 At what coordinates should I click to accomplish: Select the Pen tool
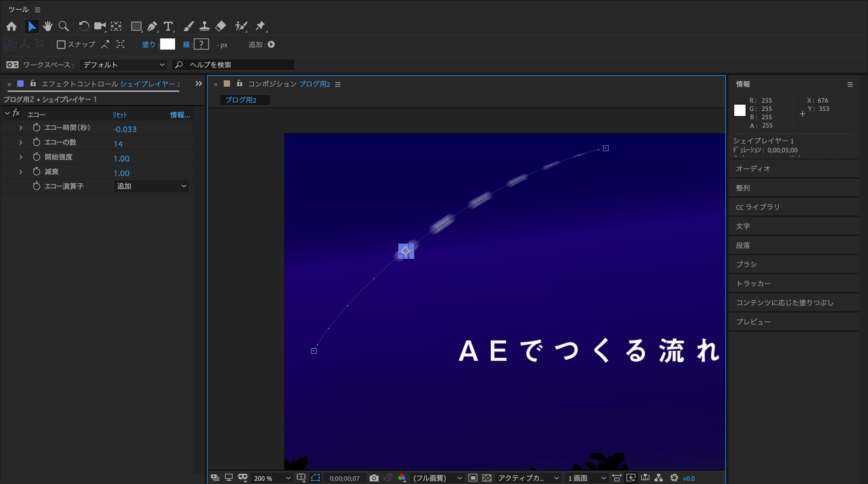click(152, 26)
